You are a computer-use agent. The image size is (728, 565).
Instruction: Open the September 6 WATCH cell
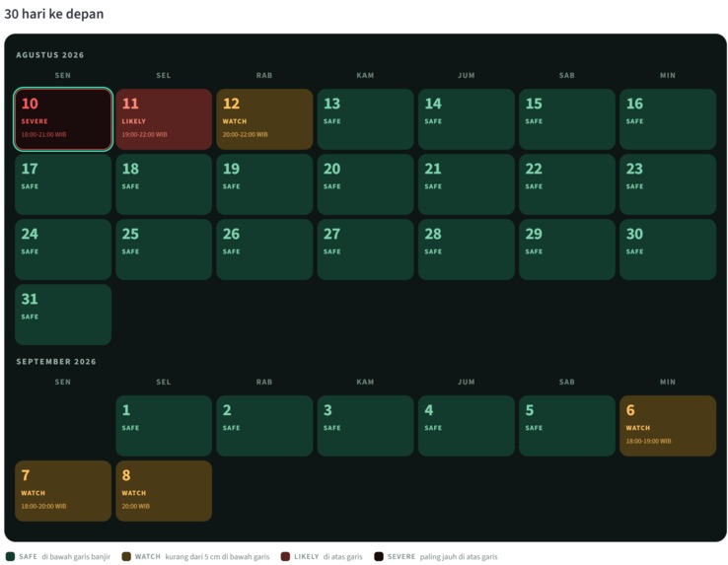pyautogui.click(x=668, y=426)
